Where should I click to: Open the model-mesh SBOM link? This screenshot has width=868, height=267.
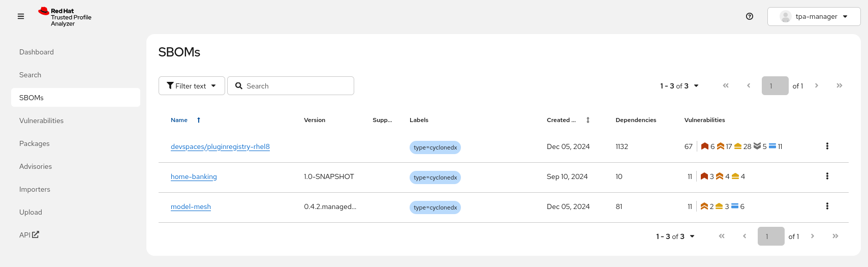[191, 206]
